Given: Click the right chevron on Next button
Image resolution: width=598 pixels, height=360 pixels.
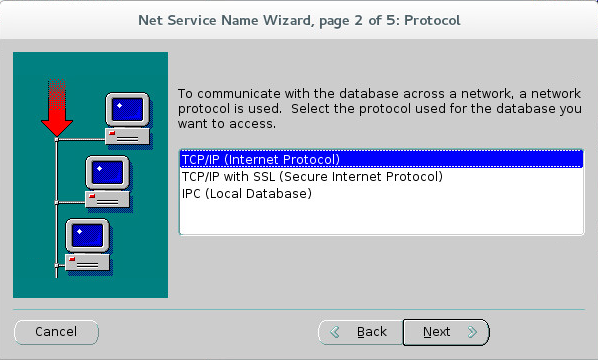Looking at the screenshot, I should pos(472,332).
